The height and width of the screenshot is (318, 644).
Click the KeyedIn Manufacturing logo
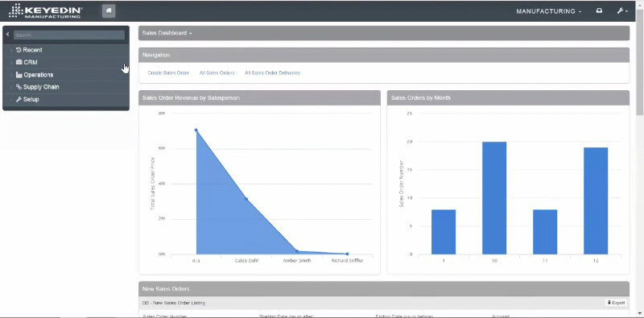pos(45,11)
